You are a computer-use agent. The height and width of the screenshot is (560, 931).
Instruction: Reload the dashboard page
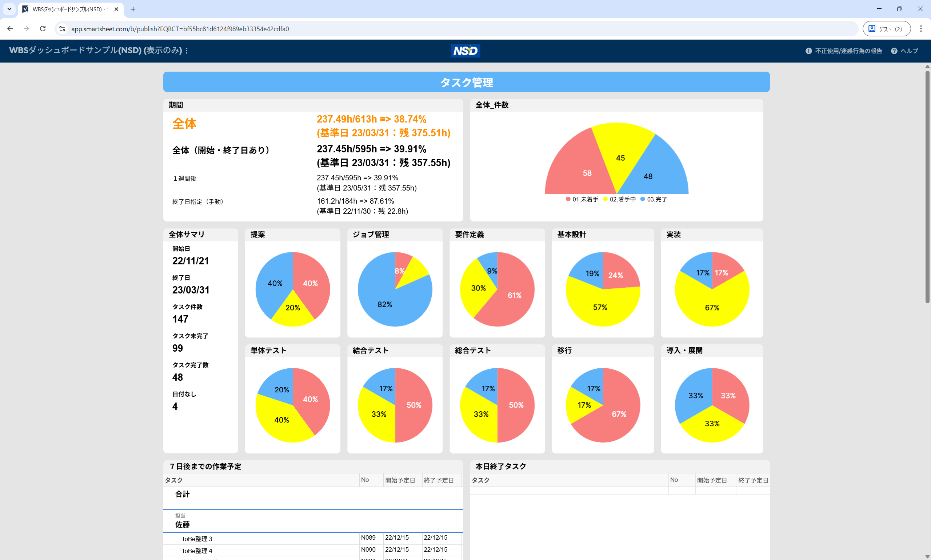[43, 29]
